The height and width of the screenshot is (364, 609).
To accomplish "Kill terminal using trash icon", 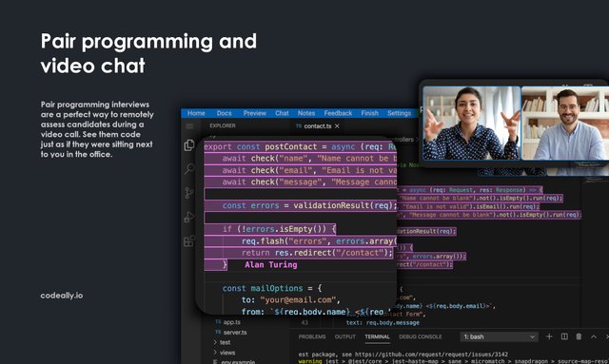I will [579, 336].
